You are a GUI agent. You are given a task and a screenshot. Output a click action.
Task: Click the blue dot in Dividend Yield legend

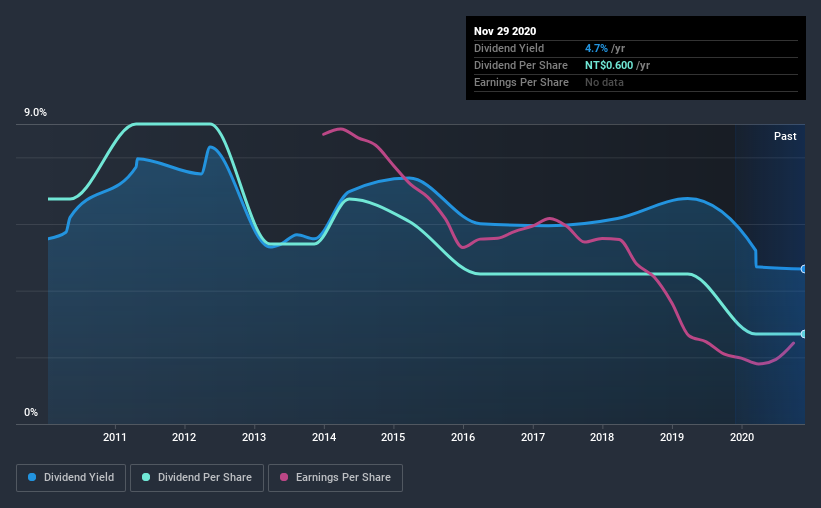pos(32,478)
